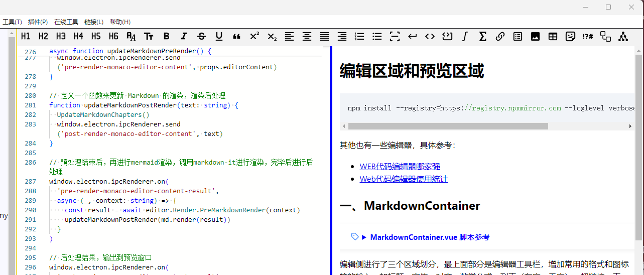Open the WEB代码编辑器哪家强 link
This screenshot has height=275, width=644.
(400, 167)
